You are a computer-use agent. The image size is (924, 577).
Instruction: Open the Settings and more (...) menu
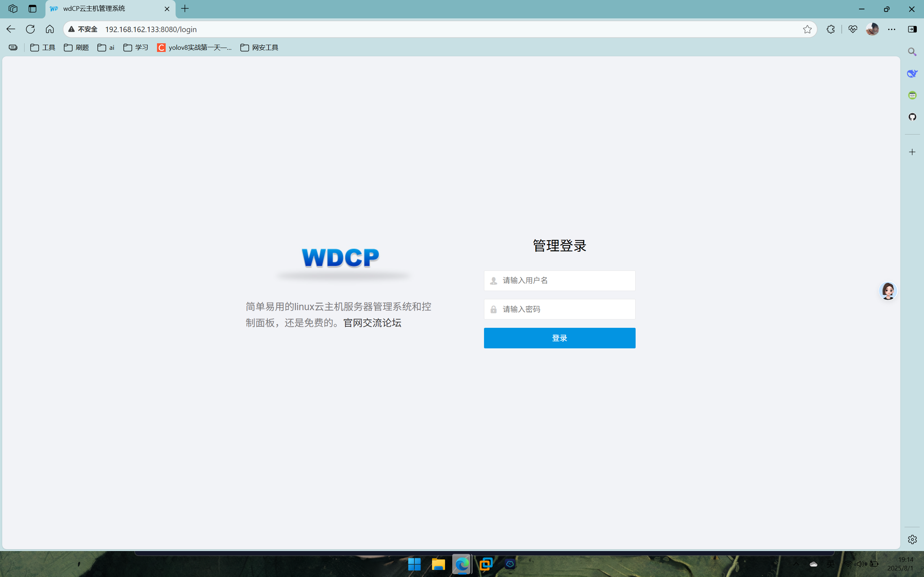pos(892,29)
